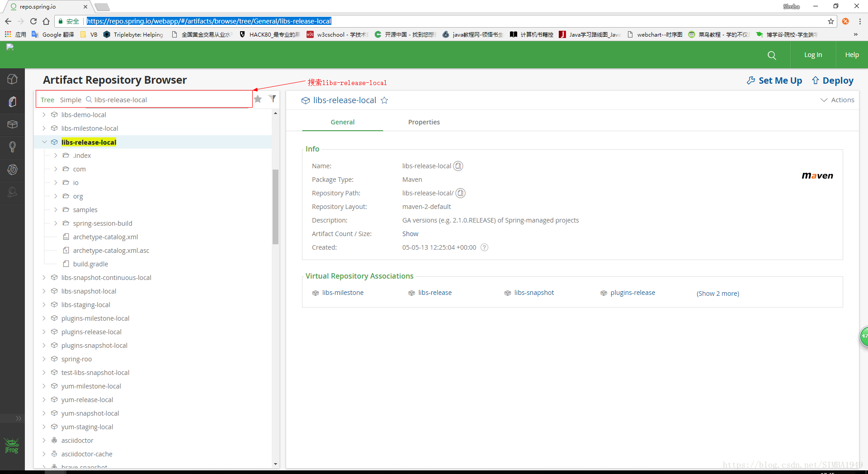Screen dimensions: 868x474
Task: Open the archetype-catalog.xml file
Action: [x=105, y=237]
